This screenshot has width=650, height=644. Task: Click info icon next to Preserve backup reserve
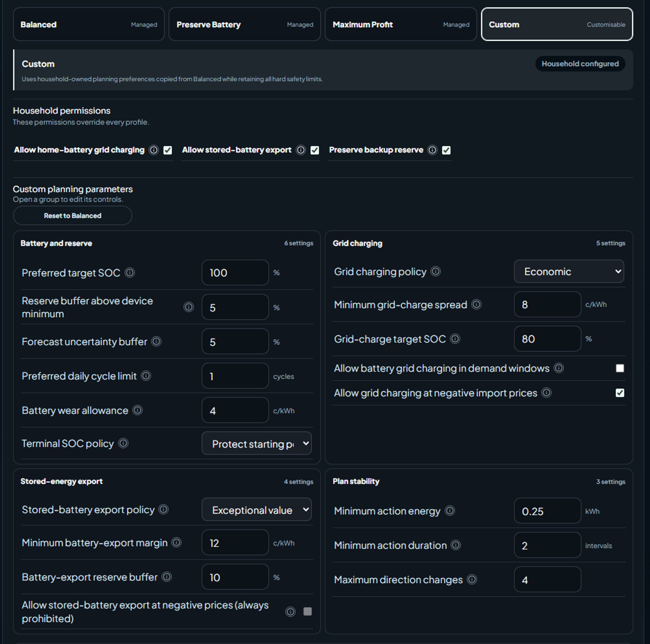pyautogui.click(x=432, y=150)
